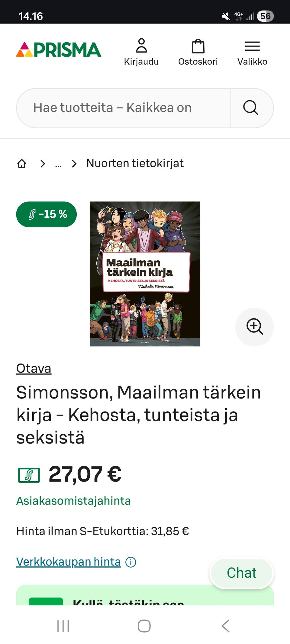The image size is (290, 644).
Task: Open the Chat button
Action: (242, 573)
